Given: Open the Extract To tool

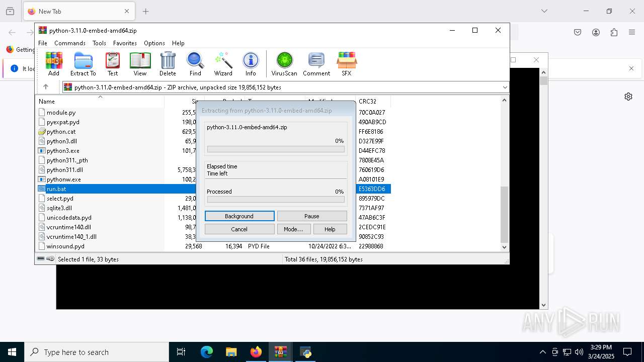Looking at the screenshot, I should [x=83, y=64].
